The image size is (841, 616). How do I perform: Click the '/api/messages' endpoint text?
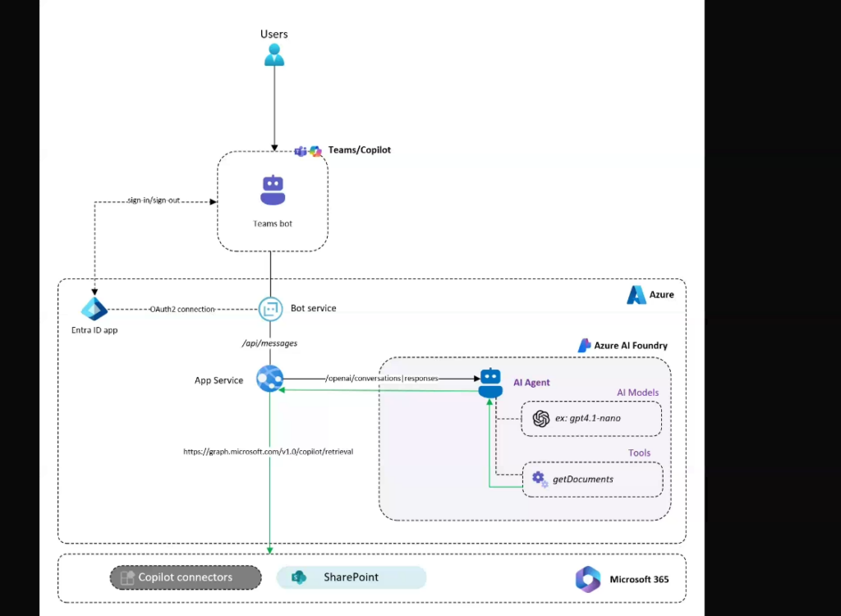click(x=269, y=342)
